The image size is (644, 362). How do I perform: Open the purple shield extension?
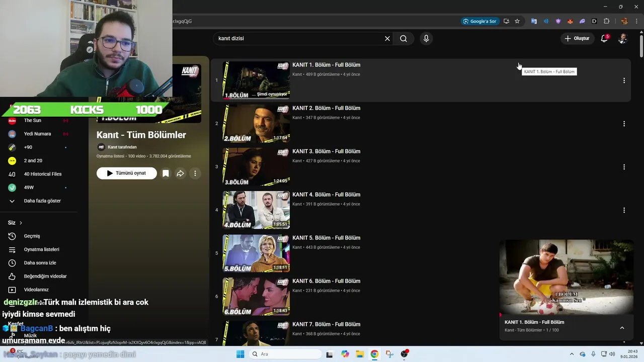click(x=558, y=21)
